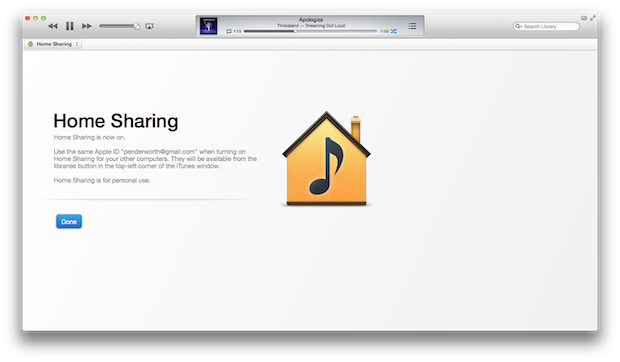Pause the playing song
620x362 pixels.
click(70, 26)
